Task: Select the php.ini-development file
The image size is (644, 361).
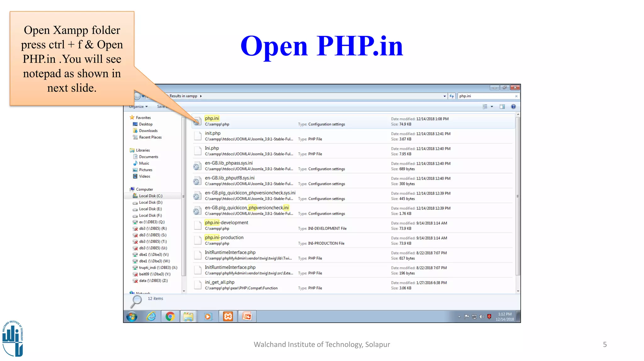Action: pos(226,223)
